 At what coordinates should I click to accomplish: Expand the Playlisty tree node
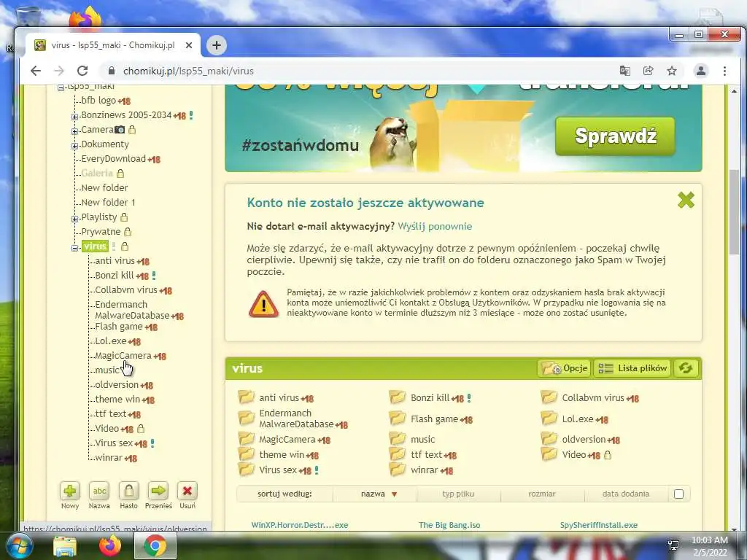tap(75, 219)
